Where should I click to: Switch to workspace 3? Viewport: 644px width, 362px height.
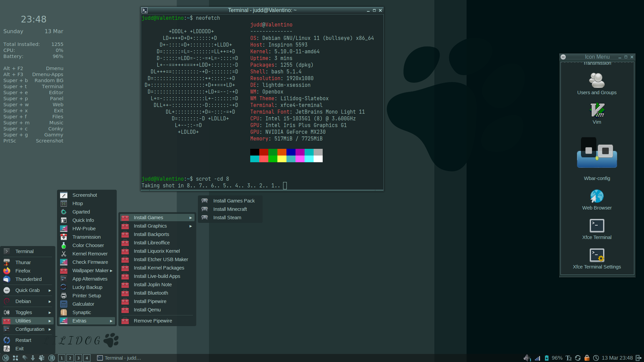click(78, 358)
